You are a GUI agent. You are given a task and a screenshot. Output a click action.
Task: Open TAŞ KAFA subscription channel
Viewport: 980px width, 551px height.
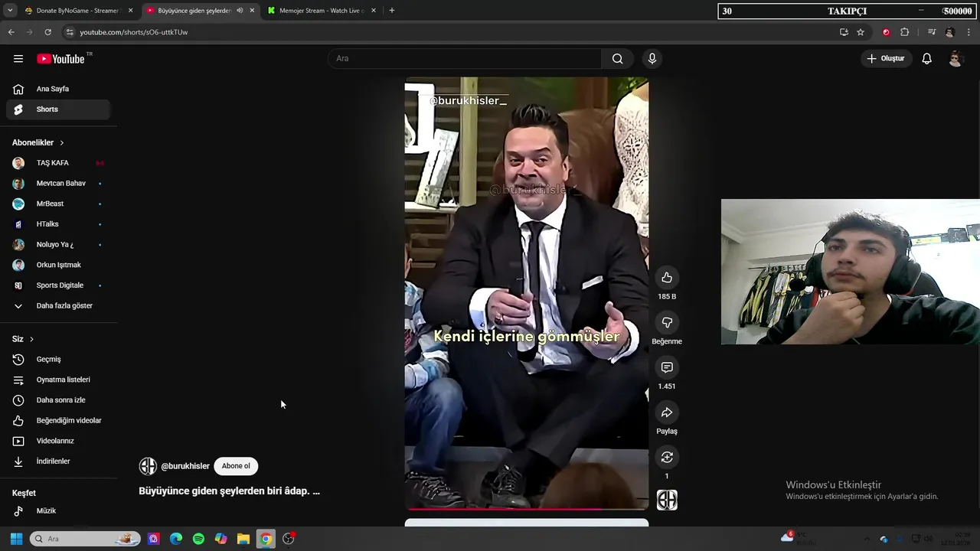pos(58,163)
